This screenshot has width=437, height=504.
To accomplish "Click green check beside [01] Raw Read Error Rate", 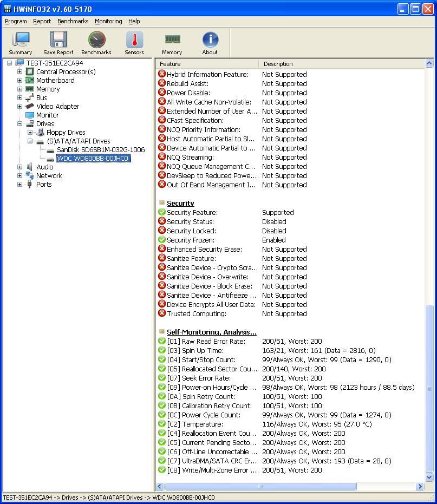I will [162, 341].
